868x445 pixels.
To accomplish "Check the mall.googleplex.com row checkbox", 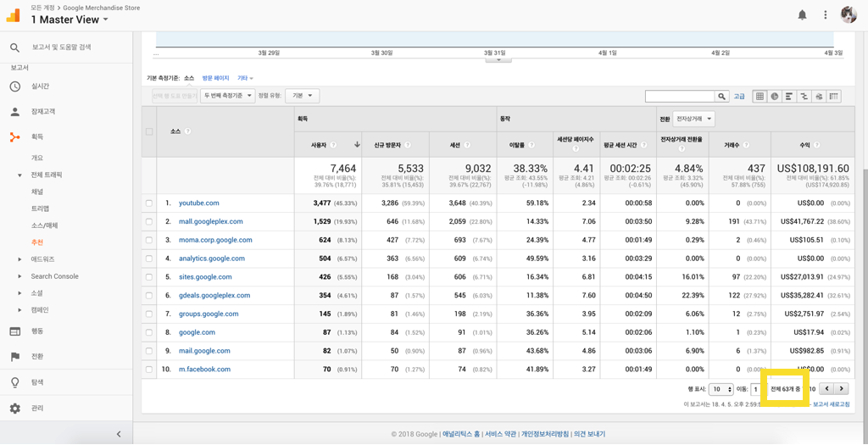I will point(148,222).
